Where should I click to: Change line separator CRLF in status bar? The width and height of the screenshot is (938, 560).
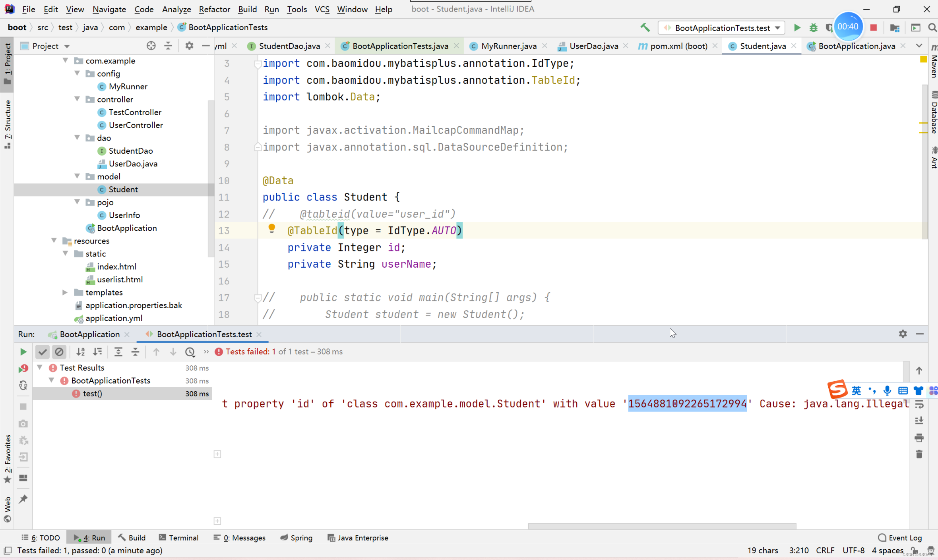pyautogui.click(x=825, y=550)
